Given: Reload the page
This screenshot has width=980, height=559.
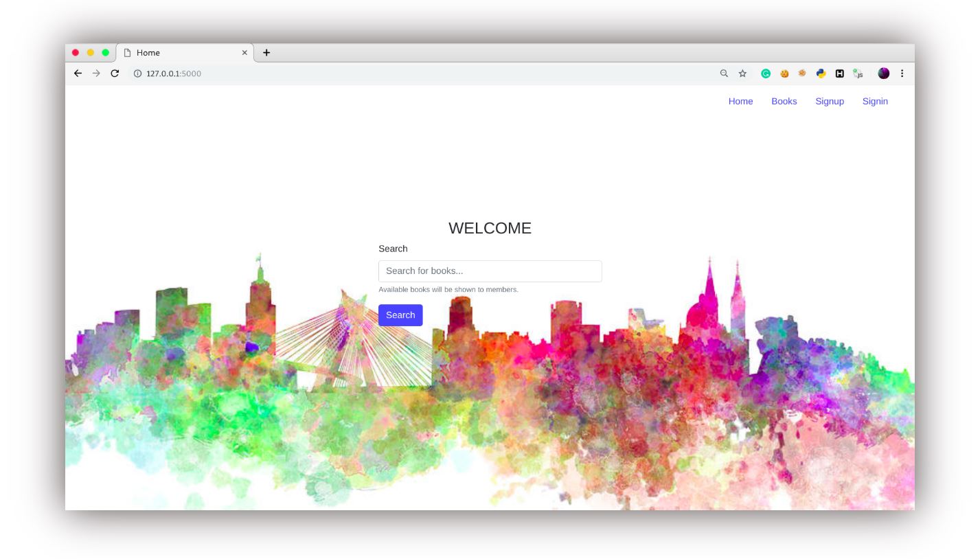Looking at the screenshot, I should [x=115, y=73].
